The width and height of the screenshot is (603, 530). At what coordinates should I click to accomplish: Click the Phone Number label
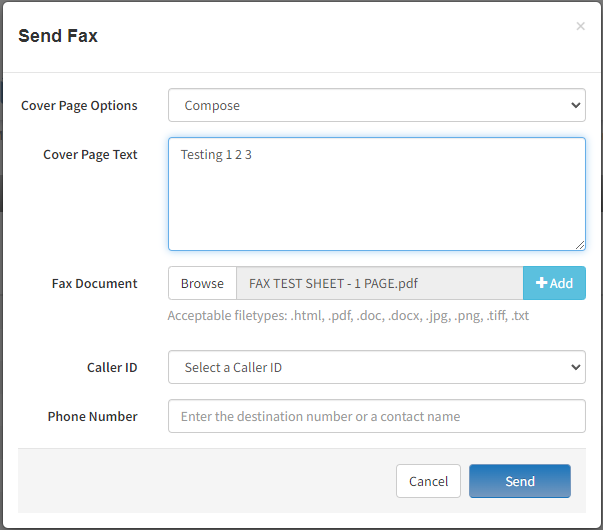point(92,416)
